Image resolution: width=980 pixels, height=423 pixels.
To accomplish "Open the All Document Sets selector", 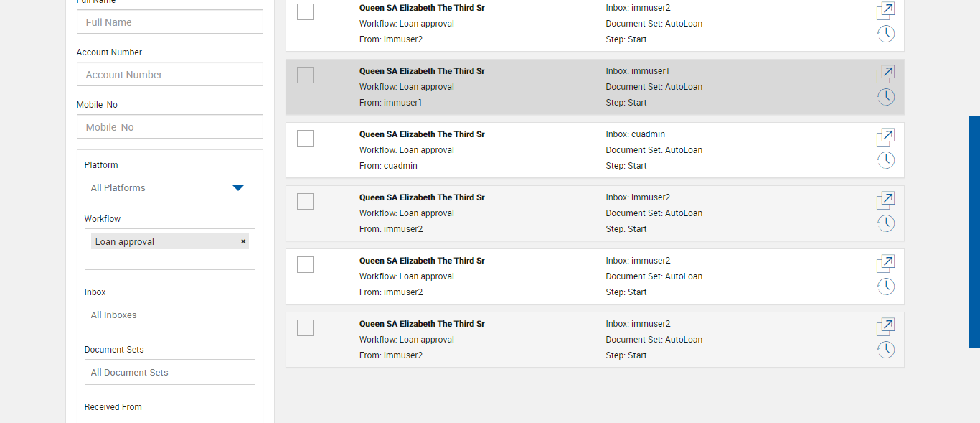I will (x=170, y=372).
